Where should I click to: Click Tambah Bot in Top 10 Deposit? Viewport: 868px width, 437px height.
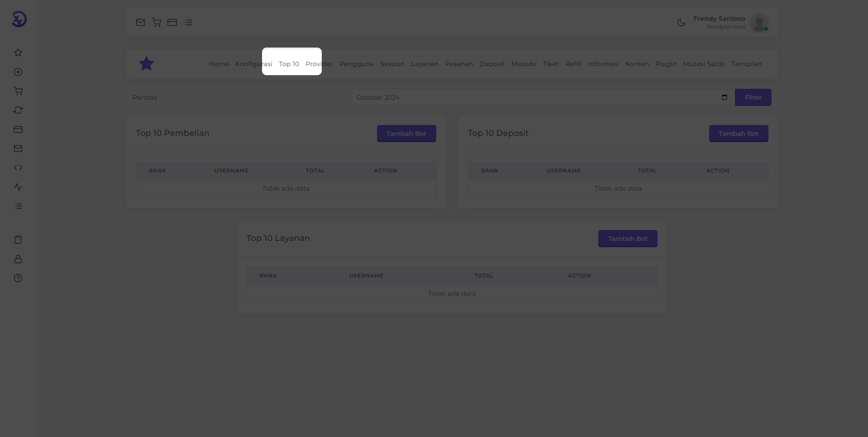(x=739, y=134)
